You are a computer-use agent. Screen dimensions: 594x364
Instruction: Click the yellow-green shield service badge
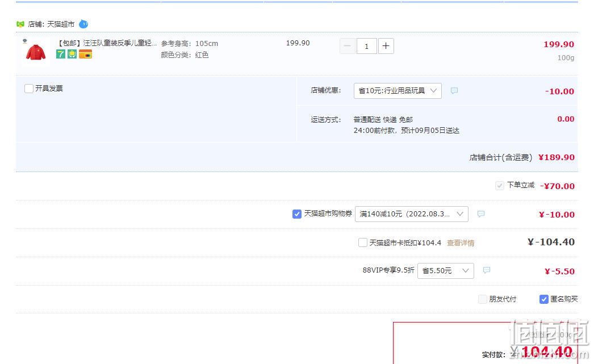(x=72, y=54)
